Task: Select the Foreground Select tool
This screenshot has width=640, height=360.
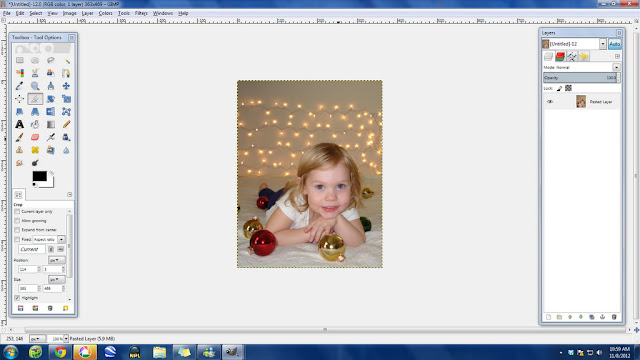Action: tap(51, 73)
